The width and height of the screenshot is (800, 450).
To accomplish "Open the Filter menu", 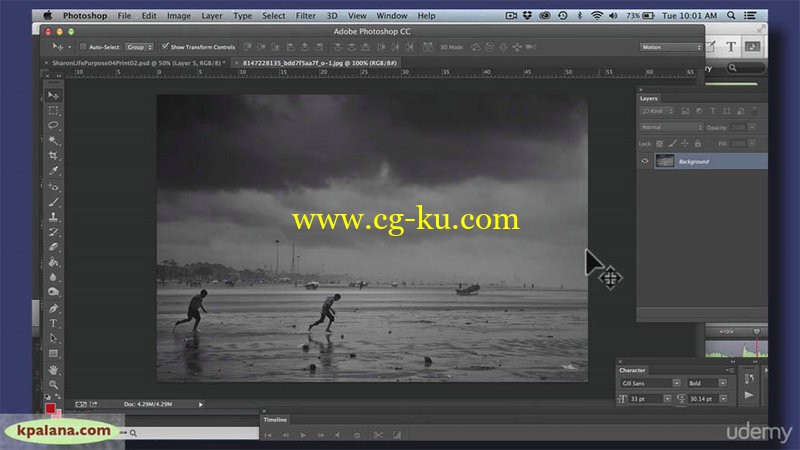I will (x=306, y=15).
